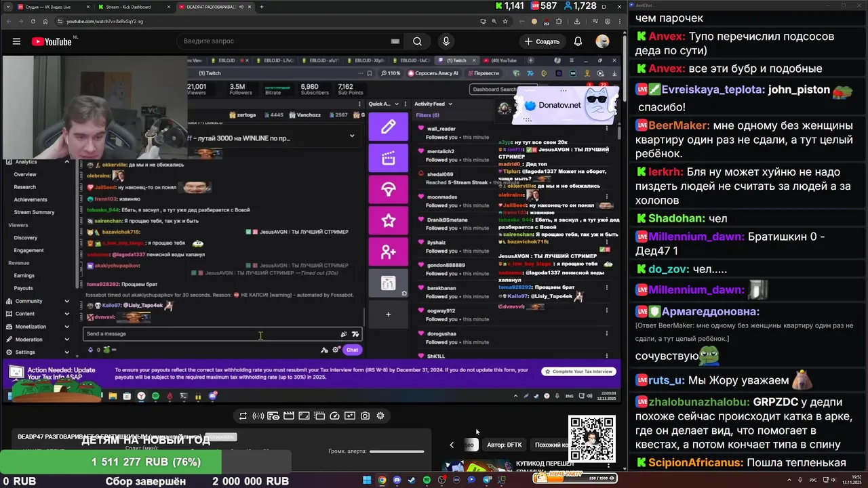
Task: Expand the Community sidebar section
Action: 66,301
